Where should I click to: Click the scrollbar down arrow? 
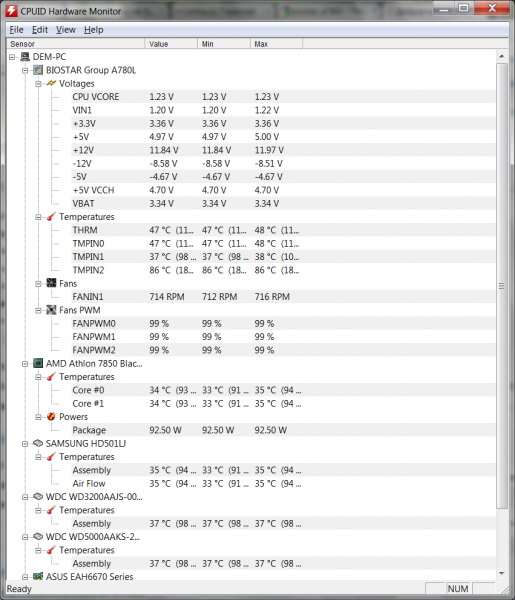tap(502, 573)
